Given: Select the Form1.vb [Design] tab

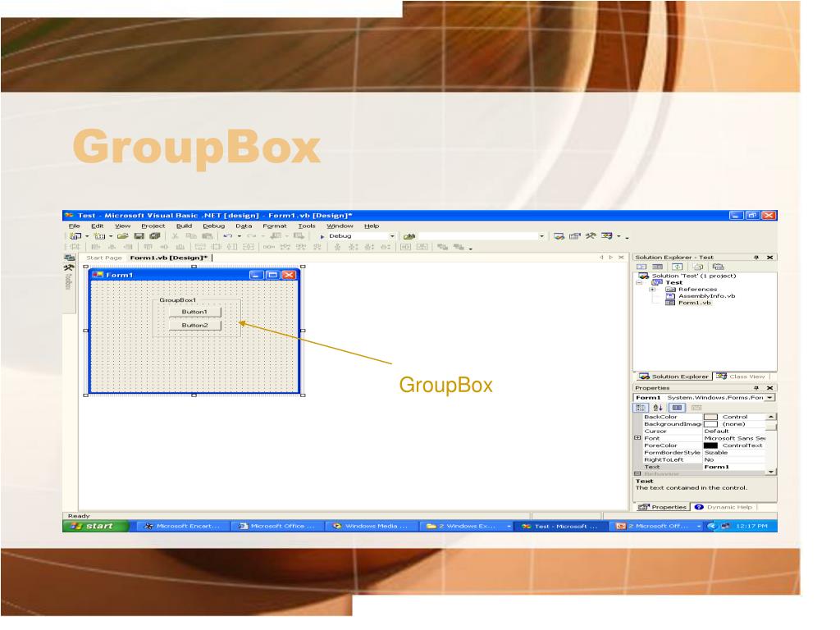Looking at the screenshot, I should point(169,258).
